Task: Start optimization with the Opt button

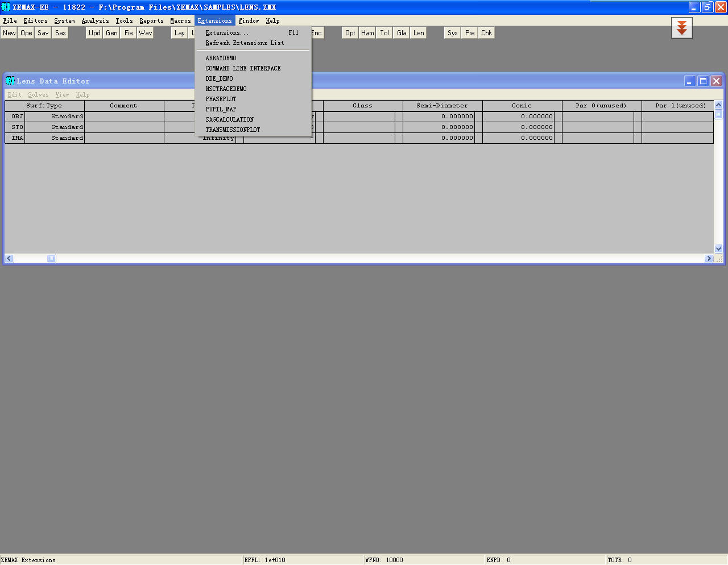Action: pyautogui.click(x=350, y=33)
